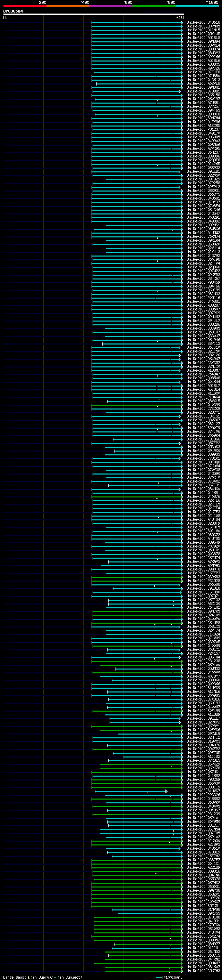
Task: Select hit label UniRef100_Q9FPL2
Action: point(203,187)
